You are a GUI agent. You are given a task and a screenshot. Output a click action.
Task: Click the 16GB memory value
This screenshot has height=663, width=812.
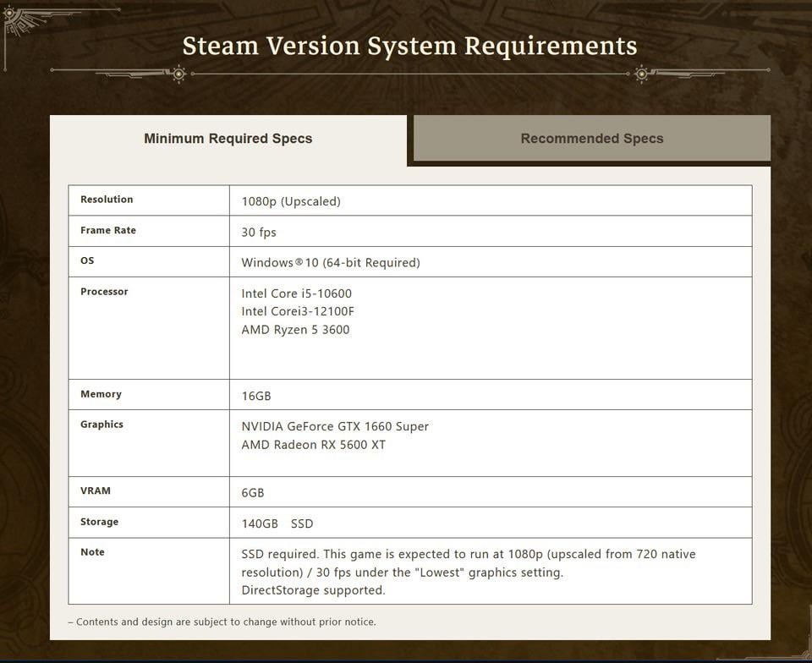pos(256,396)
